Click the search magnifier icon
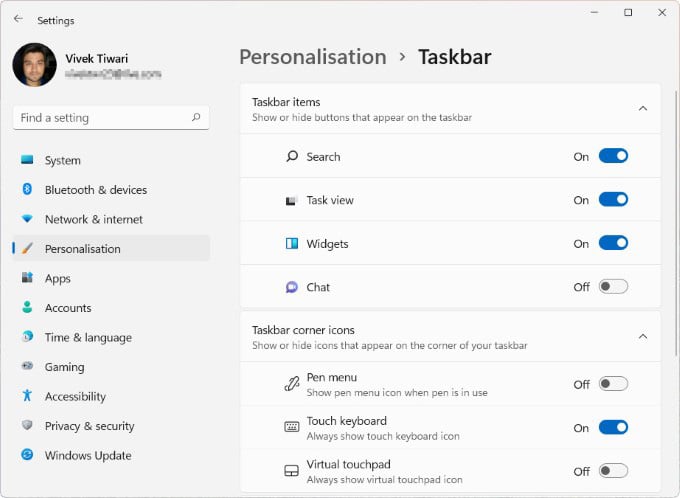Image resolution: width=680 pixels, height=498 pixels. [x=196, y=117]
